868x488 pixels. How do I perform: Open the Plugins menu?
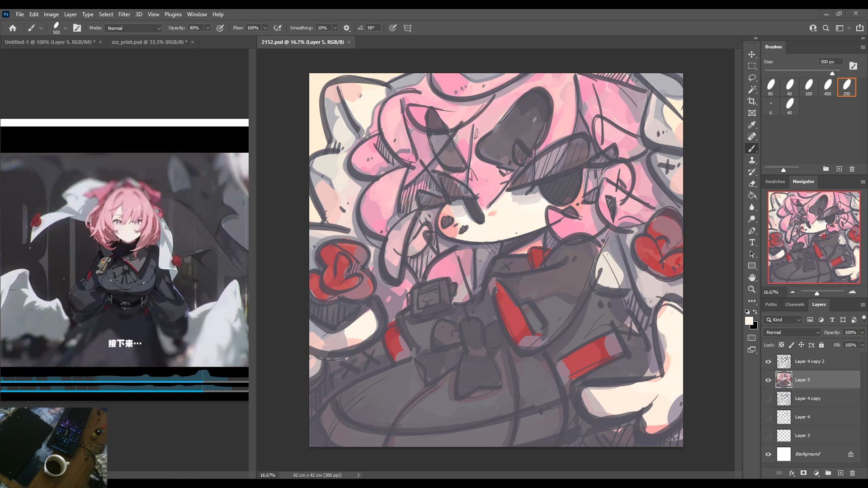(173, 14)
